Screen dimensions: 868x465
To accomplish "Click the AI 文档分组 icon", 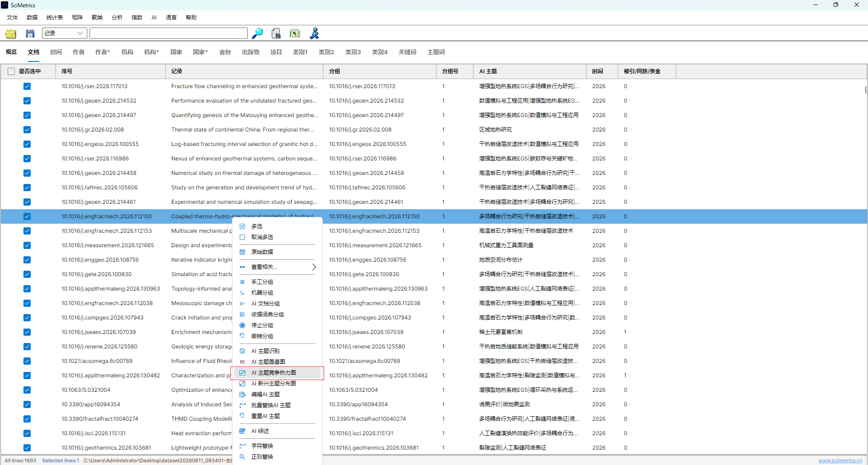I will pyautogui.click(x=242, y=304).
